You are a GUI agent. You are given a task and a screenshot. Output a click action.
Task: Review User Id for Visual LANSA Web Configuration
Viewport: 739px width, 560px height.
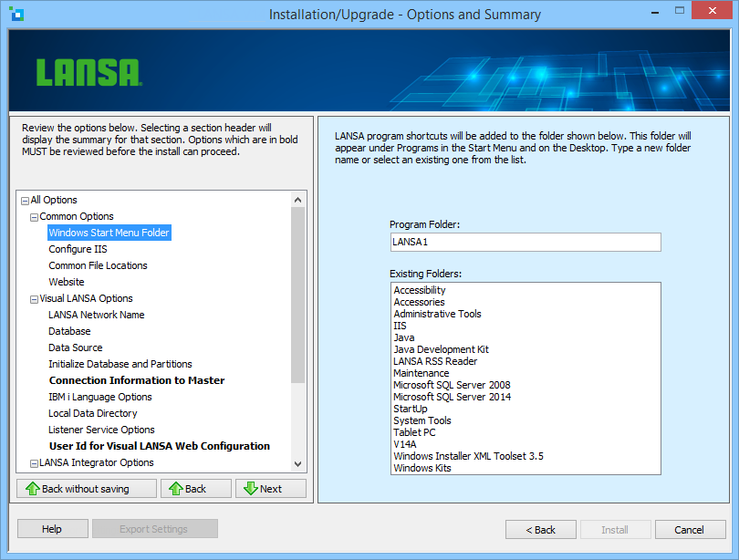[160, 446]
